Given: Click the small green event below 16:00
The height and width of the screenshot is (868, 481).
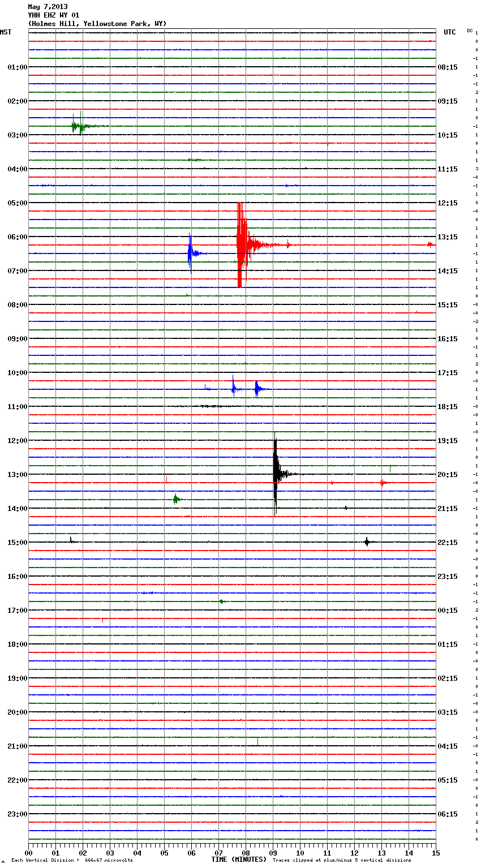Looking at the screenshot, I should tap(222, 601).
